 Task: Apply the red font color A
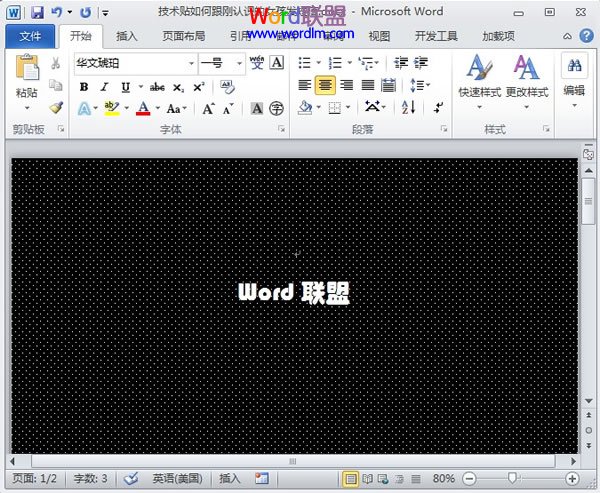click(143, 109)
